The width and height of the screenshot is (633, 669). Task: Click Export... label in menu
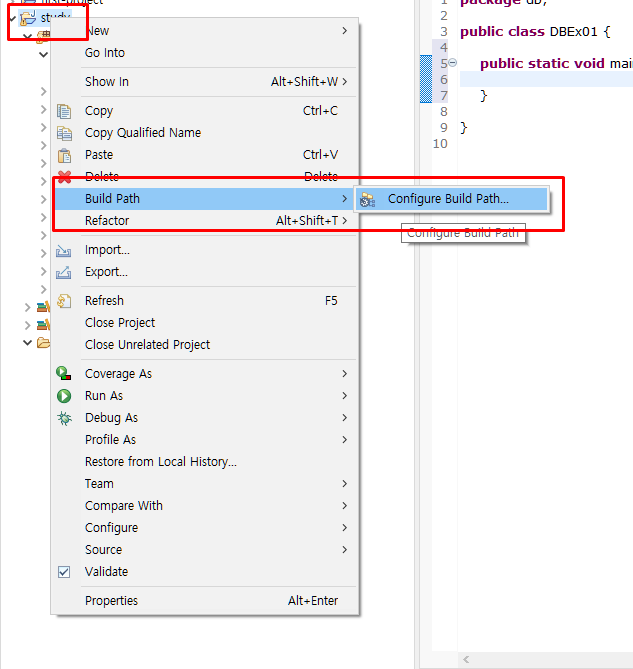click(x=106, y=272)
